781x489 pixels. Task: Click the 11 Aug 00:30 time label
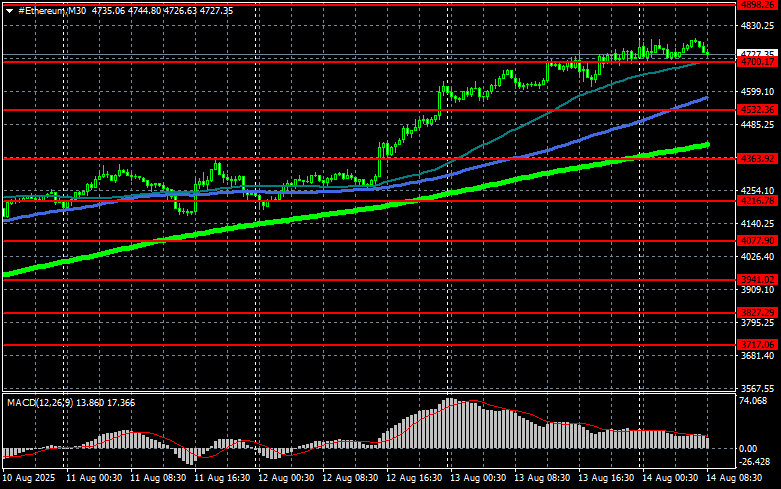click(x=94, y=478)
